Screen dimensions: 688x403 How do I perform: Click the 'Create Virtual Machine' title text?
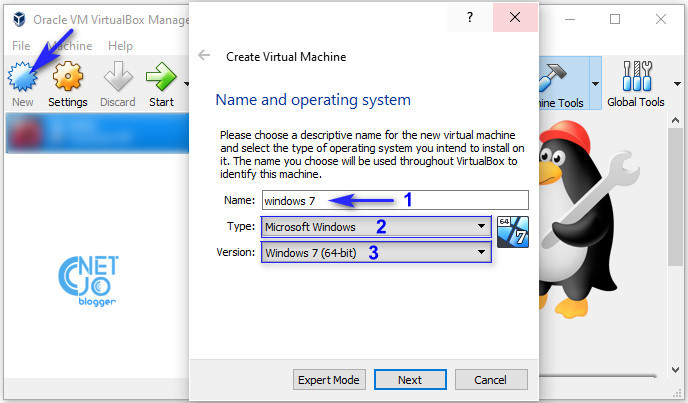[x=286, y=57]
